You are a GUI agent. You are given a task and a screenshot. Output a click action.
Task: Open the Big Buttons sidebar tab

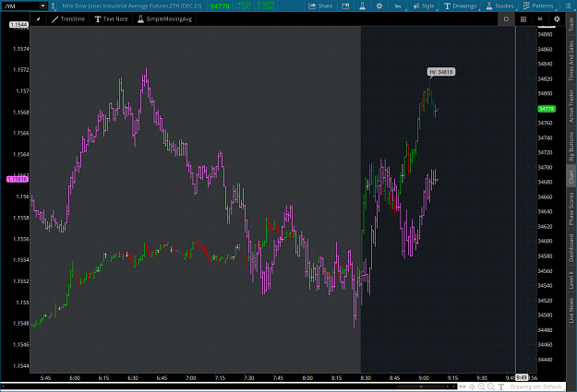tap(571, 147)
